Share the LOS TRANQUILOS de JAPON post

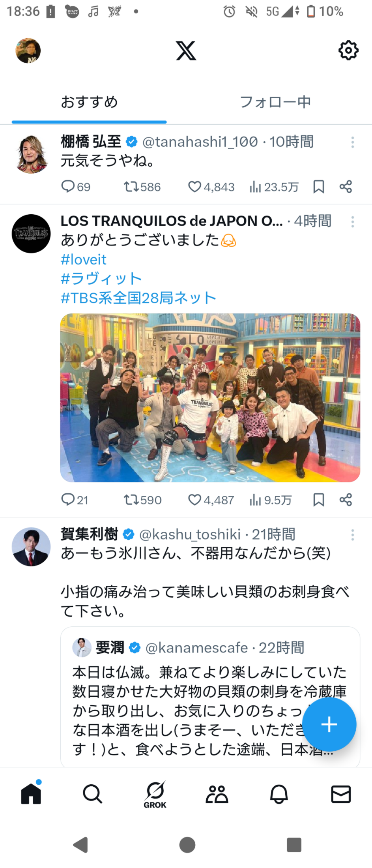(346, 500)
